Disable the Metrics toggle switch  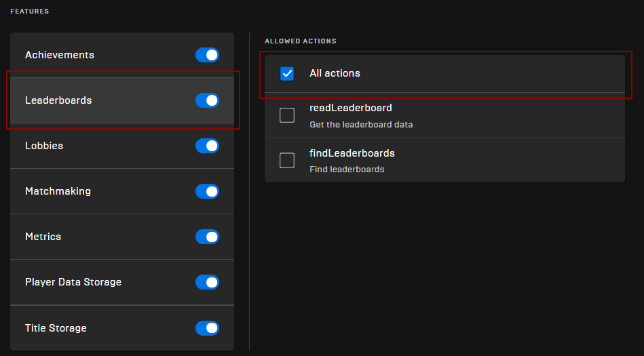click(207, 237)
